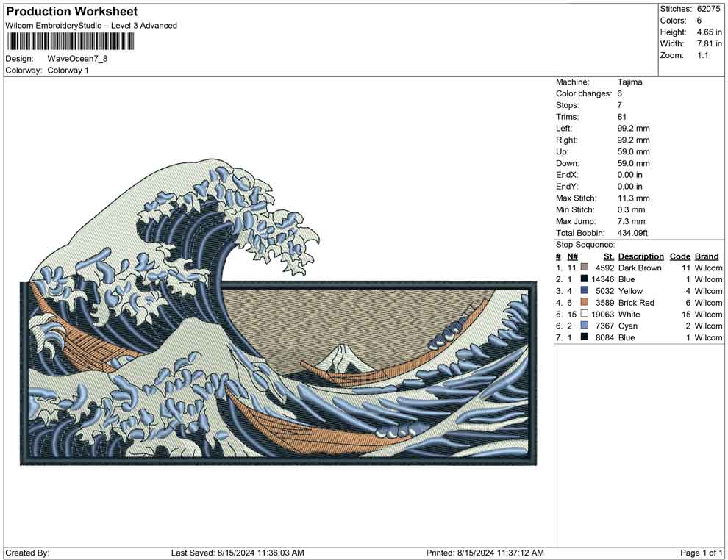Image resolution: width=728 pixels, height=560 pixels.
Task: Click the text 'Wilcom EmbroideryStudio – Level 3 Advanced'
Action: [91, 26]
